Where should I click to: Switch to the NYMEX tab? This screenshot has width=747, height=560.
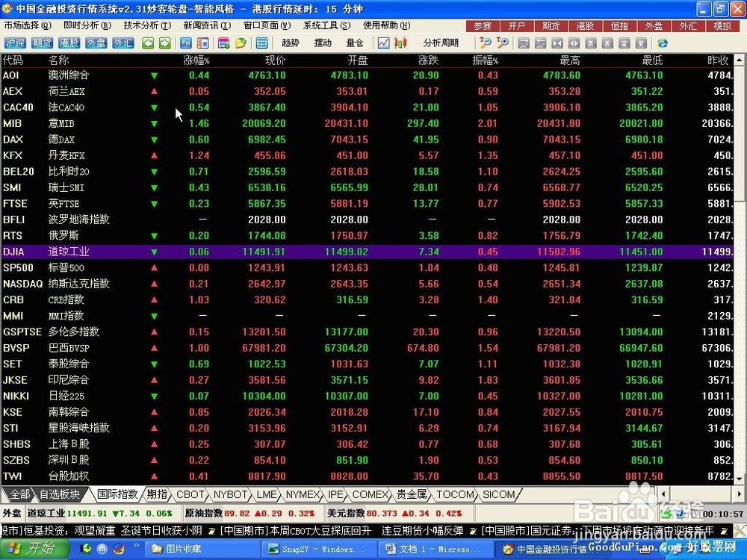pos(302,494)
